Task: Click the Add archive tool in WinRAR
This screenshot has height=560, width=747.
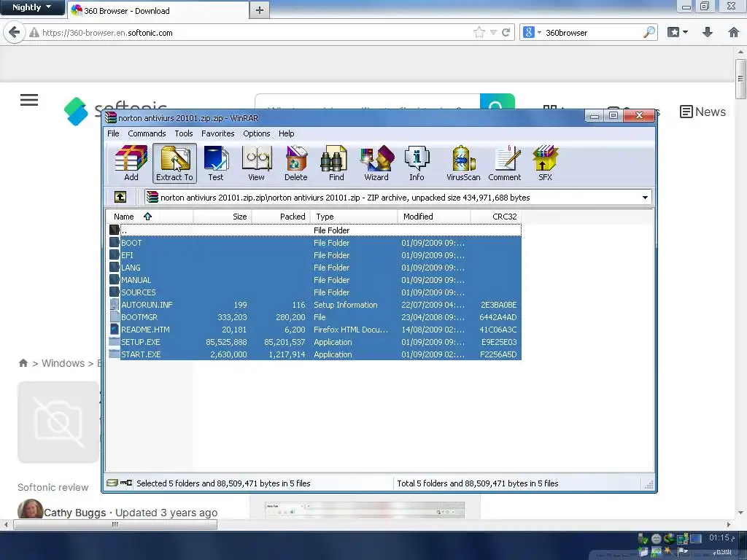Action: coord(131,163)
